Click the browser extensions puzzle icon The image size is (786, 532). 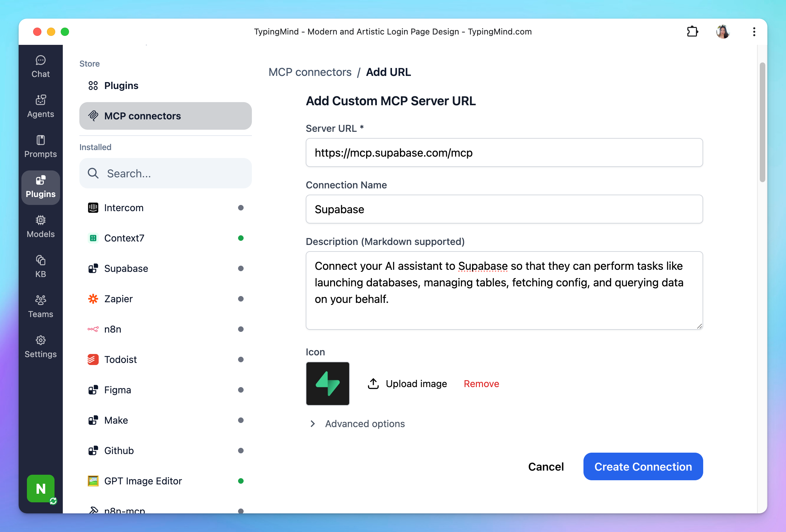692,32
